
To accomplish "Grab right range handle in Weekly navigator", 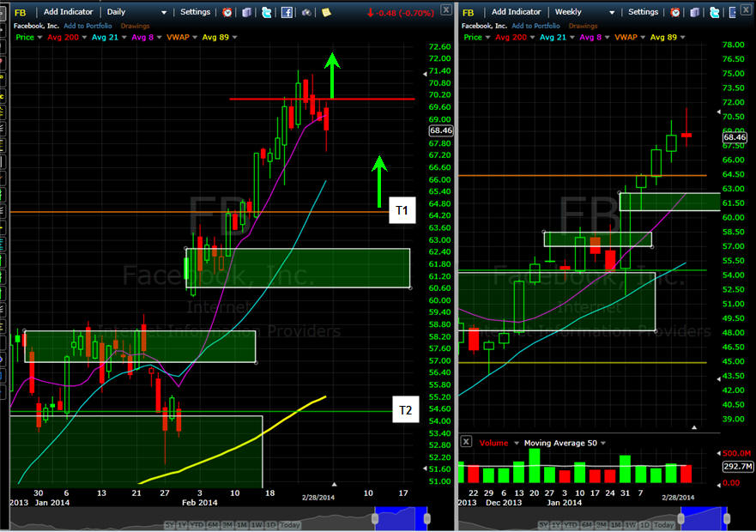I will (x=727, y=519).
